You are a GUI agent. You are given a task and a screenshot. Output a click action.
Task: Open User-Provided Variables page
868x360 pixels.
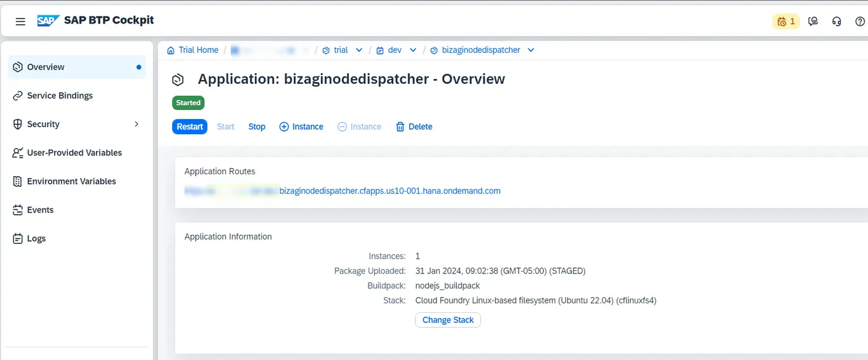(77, 153)
